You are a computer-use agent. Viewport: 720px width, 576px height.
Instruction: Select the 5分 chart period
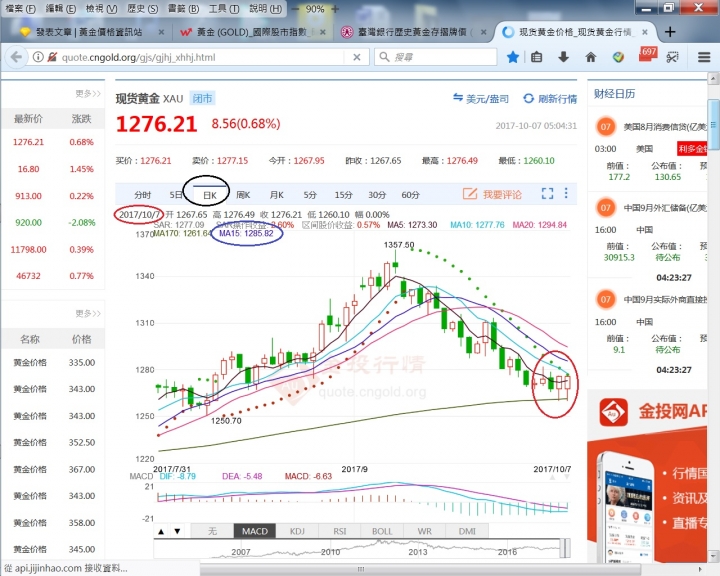(x=310, y=195)
